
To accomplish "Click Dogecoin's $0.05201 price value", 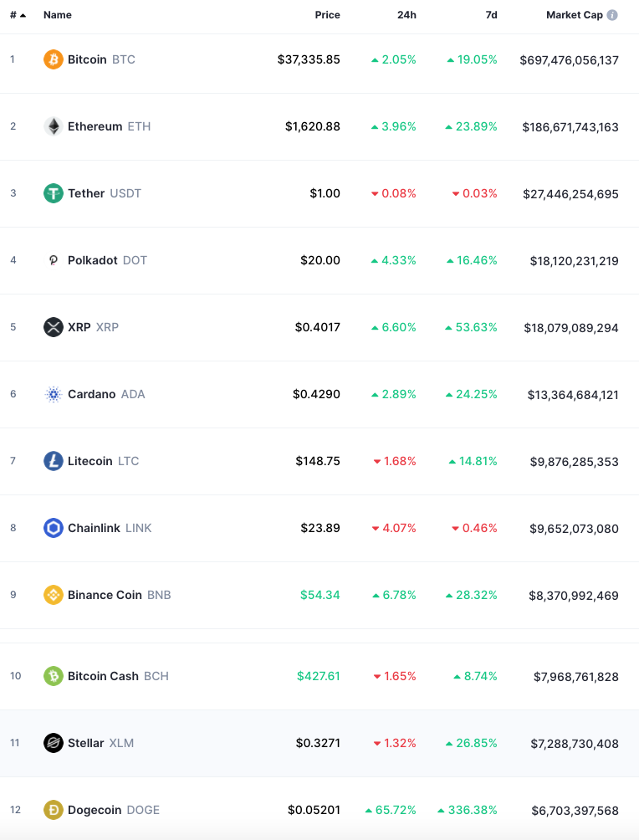I will 314,810.
